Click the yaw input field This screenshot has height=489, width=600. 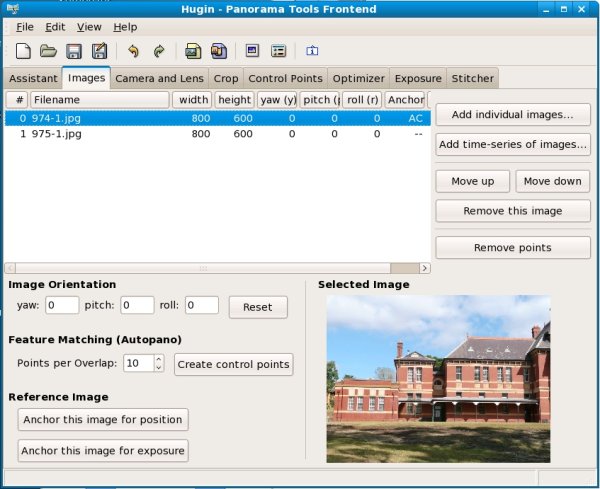[62, 305]
